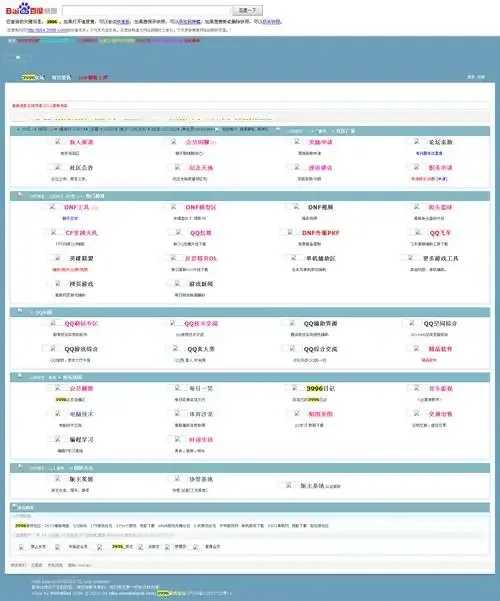Image resolution: width=500 pixels, height=601 pixels.
Task: Click the Baidu logo
Action: (31, 9)
